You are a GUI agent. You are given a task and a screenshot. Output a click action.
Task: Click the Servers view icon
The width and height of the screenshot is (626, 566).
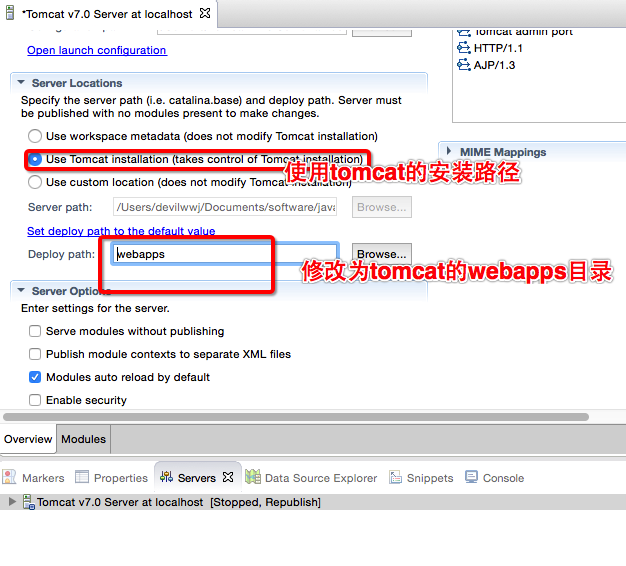point(166,477)
